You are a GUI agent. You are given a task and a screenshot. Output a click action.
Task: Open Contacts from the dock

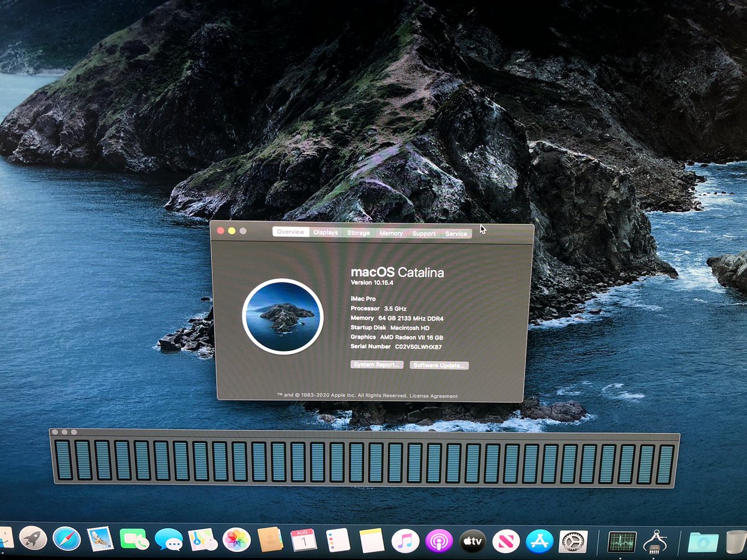[x=271, y=540]
